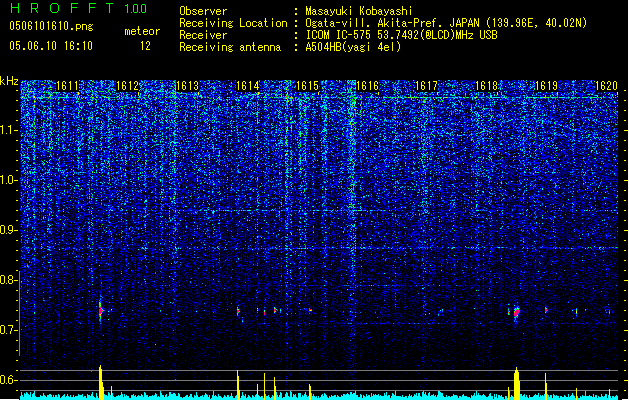Click the 1620 time marker
This screenshot has width=629, height=400.
[607, 86]
